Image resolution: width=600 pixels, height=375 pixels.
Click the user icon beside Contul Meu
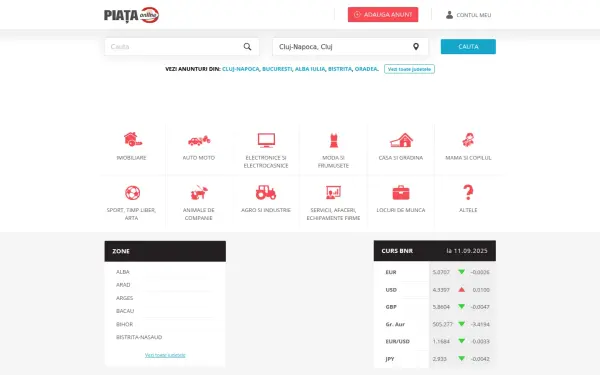coord(449,15)
